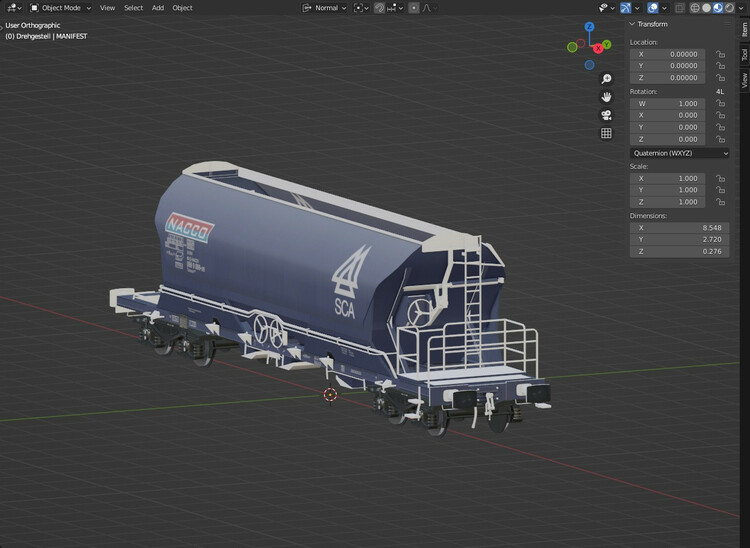The height and width of the screenshot is (548, 750).
Task: Lock the Location Y value
Action: [720, 66]
